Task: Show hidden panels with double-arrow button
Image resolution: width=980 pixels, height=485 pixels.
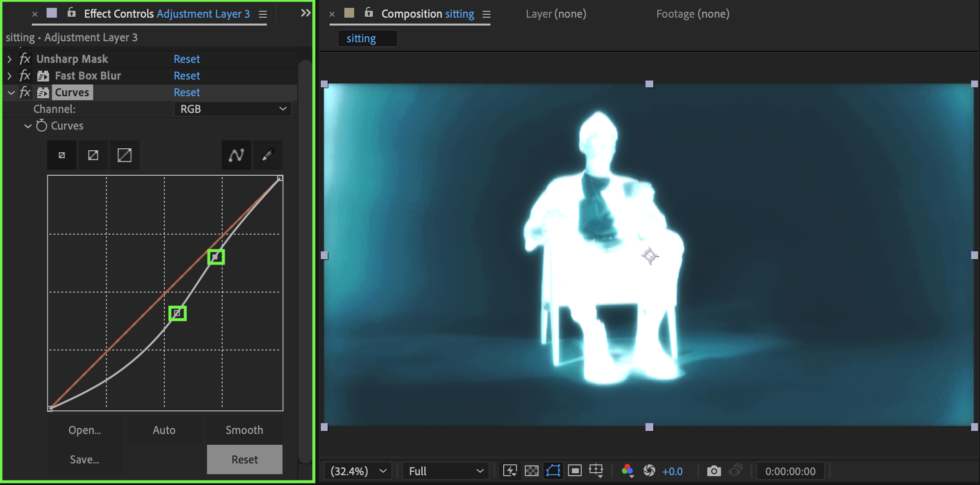Action: (306, 13)
